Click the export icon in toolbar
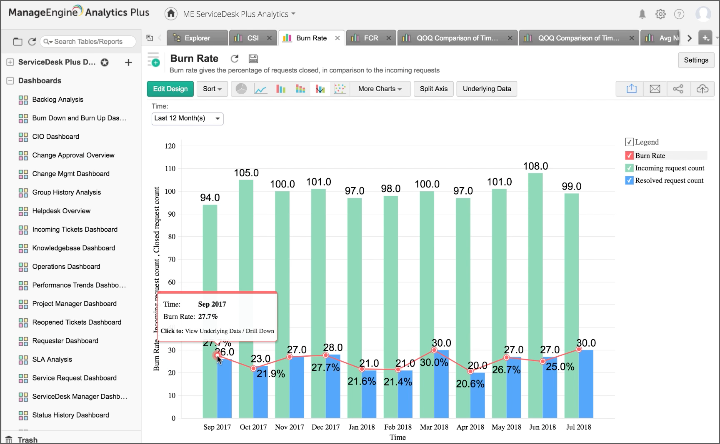 tap(632, 89)
